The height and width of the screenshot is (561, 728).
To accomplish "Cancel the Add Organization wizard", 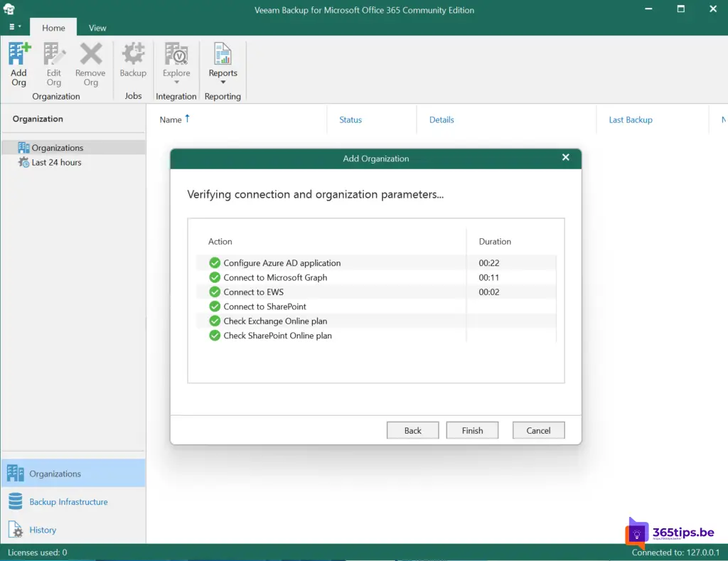I will click(x=538, y=430).
